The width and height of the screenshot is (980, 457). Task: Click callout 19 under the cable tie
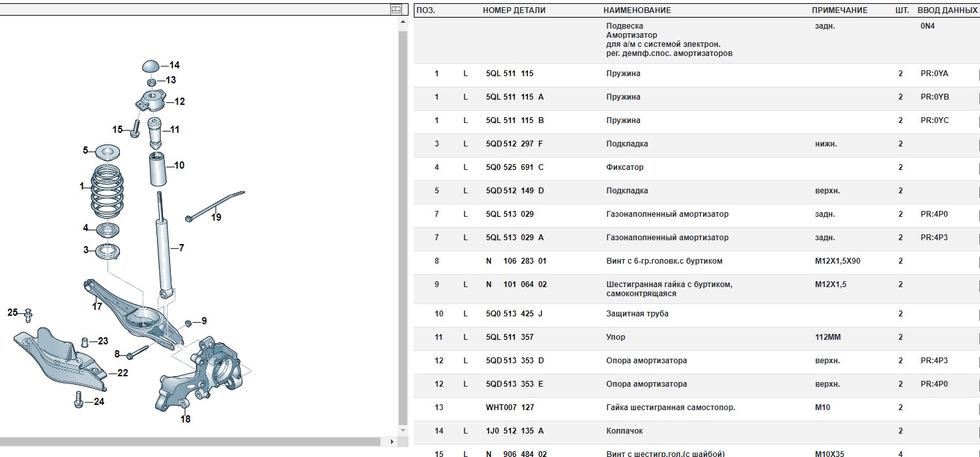[216, 217]
